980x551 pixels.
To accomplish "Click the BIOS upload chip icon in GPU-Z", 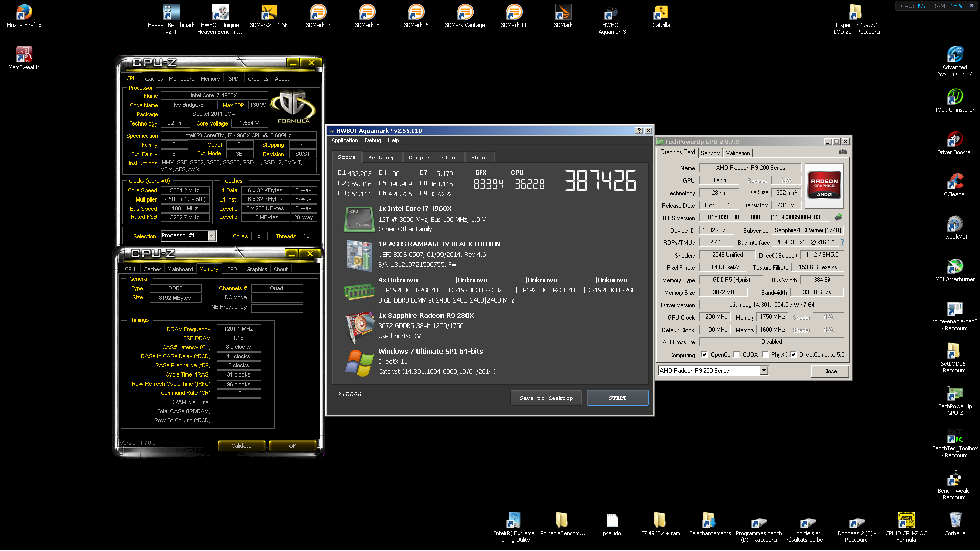I will [x=838, y=217].
